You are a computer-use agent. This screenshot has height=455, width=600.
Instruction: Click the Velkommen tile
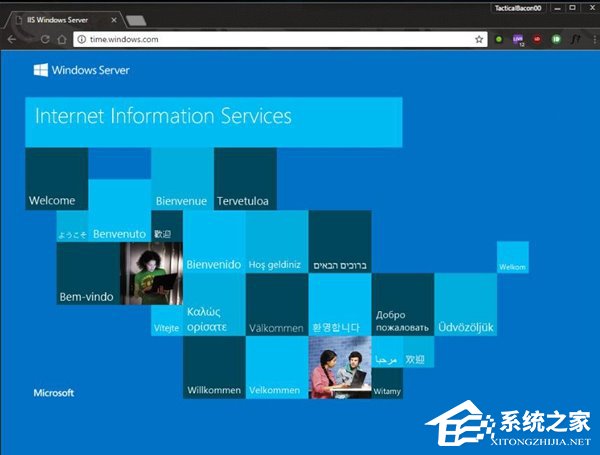(x=277, y=368)
